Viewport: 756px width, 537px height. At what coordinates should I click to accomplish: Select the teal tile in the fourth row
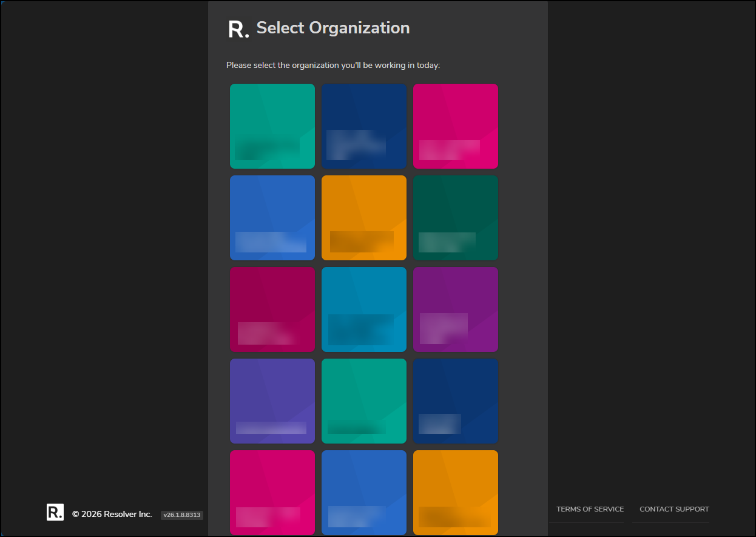(364, 401)
